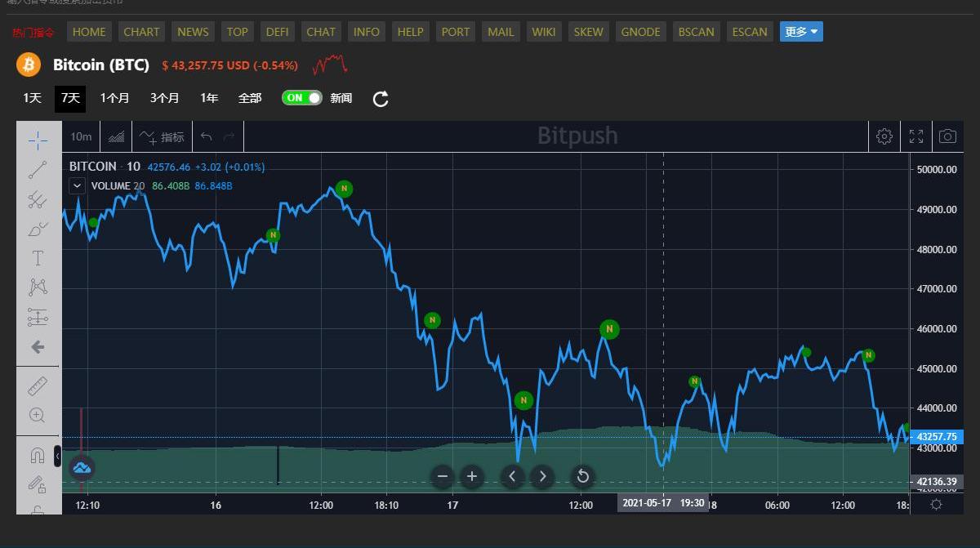Open the news marker near the 46000 level
Image resolution: width=980 pixels, height=548 pixels.
click(x=609, y=329)
